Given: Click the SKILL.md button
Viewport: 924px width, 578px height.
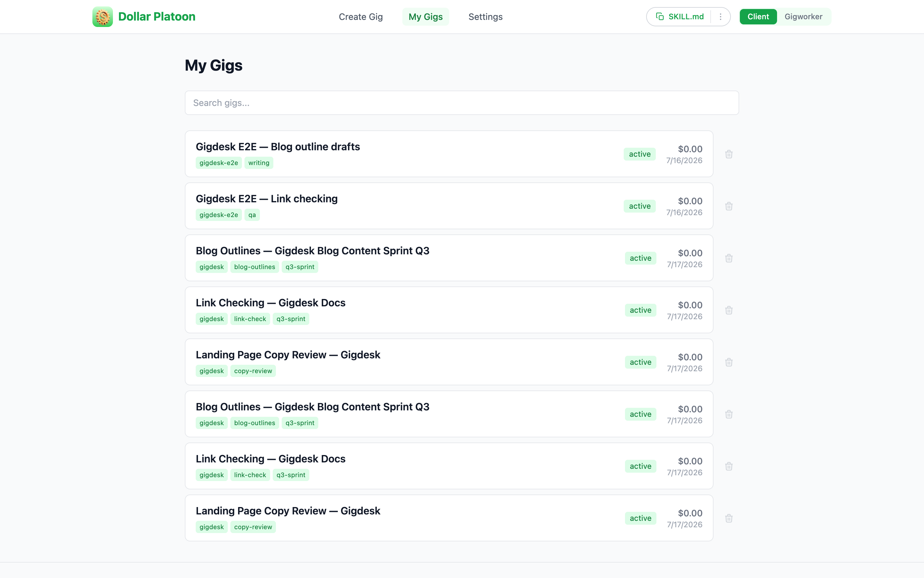Looking at the screenshot, I should pyautogui.click(x=680, y=17).
